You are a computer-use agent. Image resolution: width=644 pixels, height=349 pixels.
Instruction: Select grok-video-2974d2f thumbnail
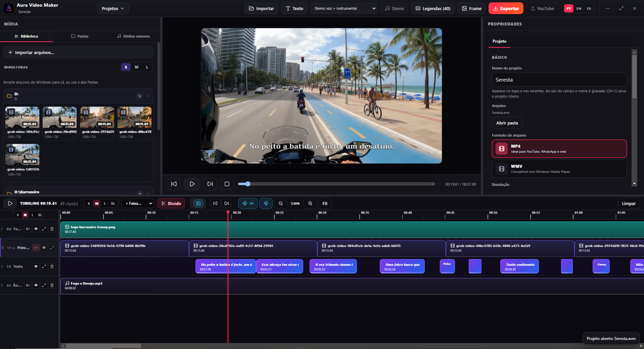pyautogui.click(x=97, y=123)
